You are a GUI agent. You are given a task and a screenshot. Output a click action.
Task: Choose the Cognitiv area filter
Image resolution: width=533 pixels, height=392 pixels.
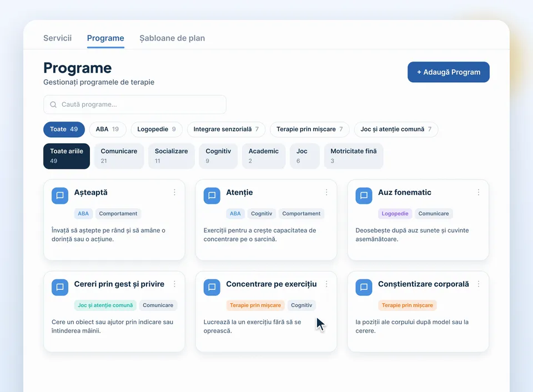click(x=218, y=156)
